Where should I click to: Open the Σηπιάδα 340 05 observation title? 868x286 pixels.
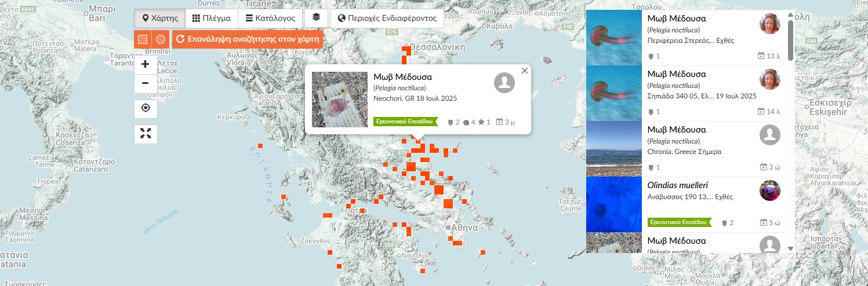click(677, 74)
